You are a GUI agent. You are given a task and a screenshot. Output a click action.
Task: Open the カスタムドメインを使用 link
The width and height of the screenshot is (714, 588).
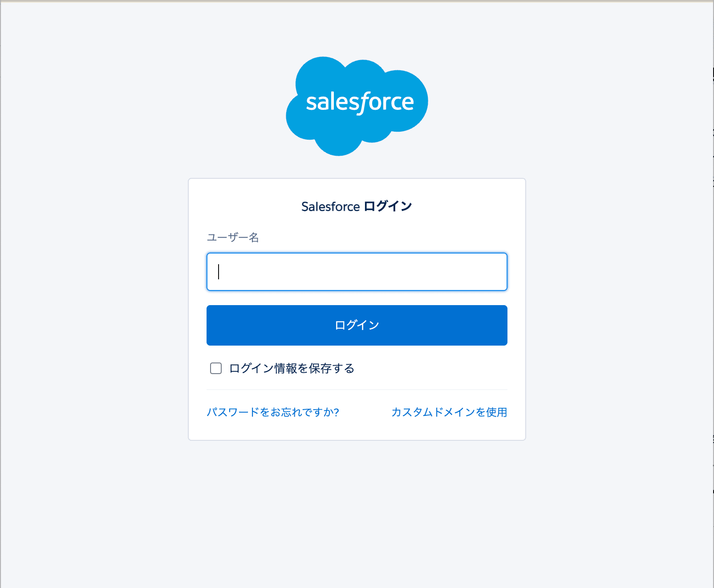(x=449, y=412)
